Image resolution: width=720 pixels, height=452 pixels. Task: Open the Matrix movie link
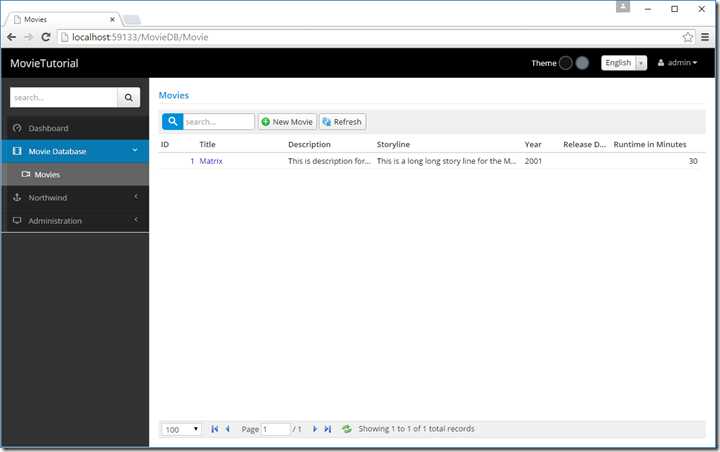tap(211, 161)
